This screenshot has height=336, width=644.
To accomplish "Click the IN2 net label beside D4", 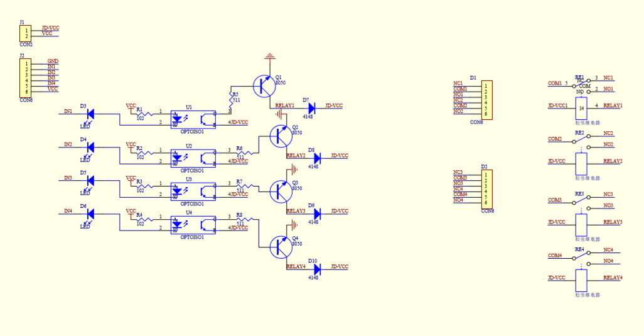I will 68,144.
